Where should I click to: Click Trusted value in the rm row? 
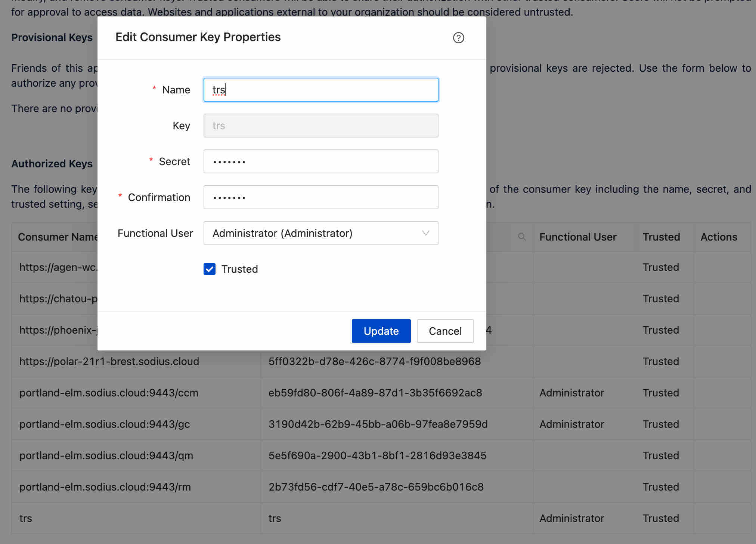(x=661, y=487)
